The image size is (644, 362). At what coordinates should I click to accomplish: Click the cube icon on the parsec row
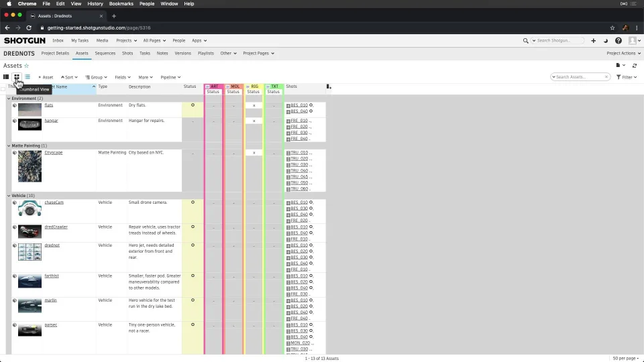click(x=14, y=325)
